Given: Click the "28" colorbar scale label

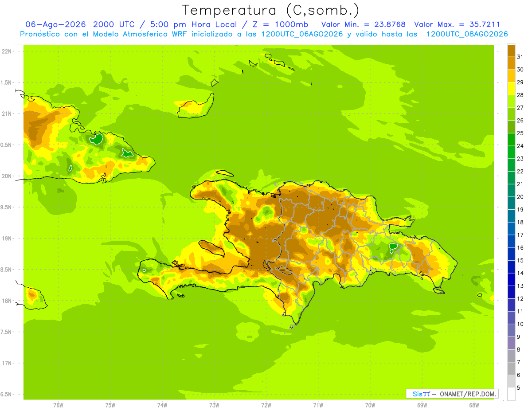Looking at the screenshot, I should pyautogui.click(x=520, y=95).
